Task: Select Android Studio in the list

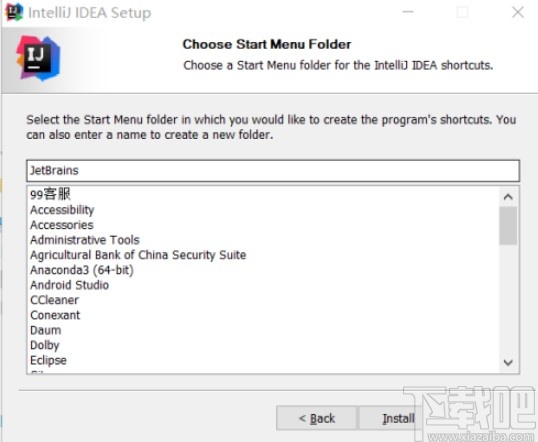Action: [x=69, y=285]
